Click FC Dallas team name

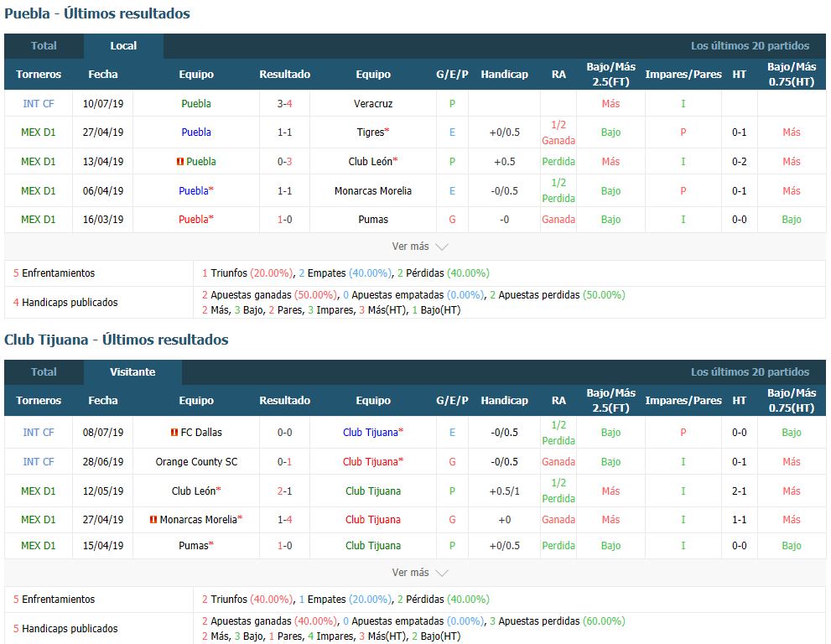coord(201,433)
